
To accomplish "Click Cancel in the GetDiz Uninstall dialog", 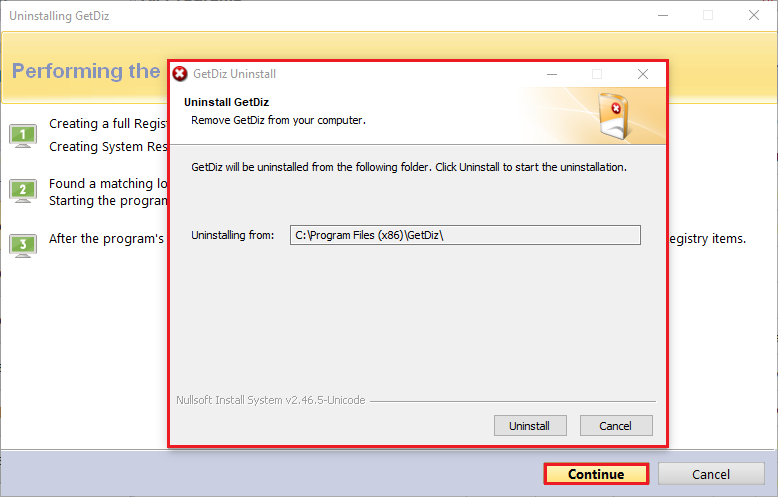I will pos(616,426).
